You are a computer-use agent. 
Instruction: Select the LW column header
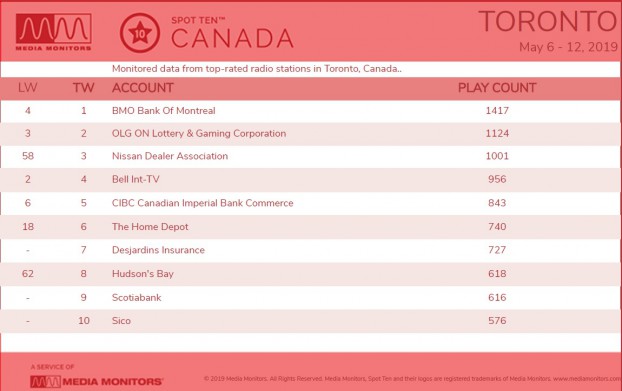point(28,88)
